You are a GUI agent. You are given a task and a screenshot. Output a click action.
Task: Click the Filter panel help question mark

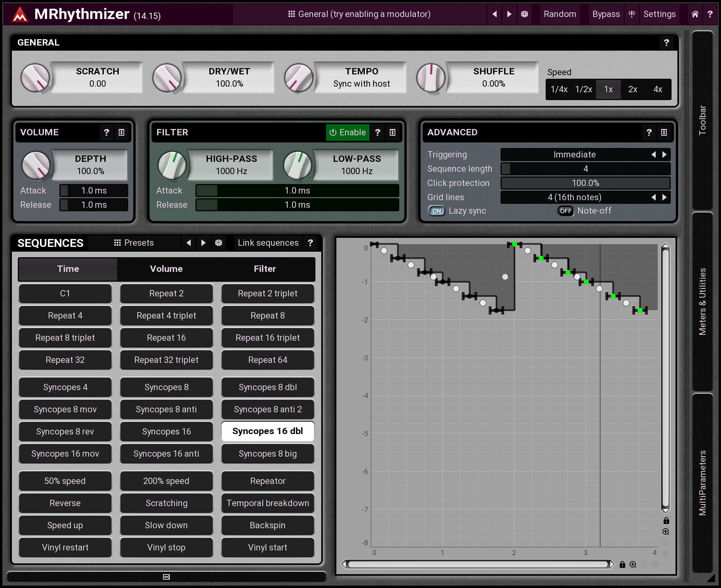coord(378,133)
